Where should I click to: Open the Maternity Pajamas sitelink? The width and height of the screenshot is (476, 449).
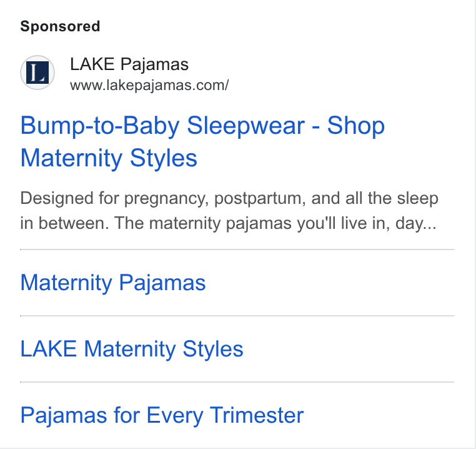click(113, 283)
